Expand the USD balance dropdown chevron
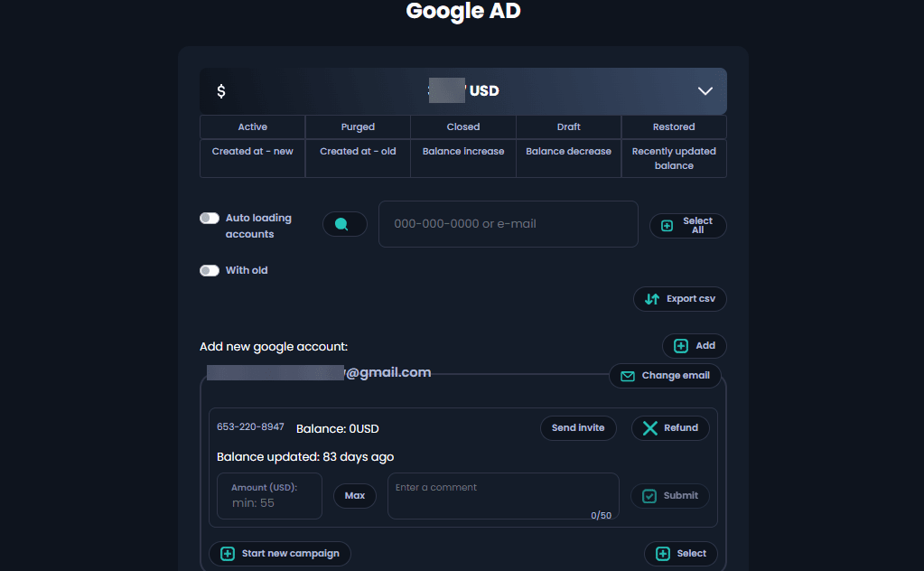Image resolution: width=924 pixels, height=571 pixels. click(705, 91)
